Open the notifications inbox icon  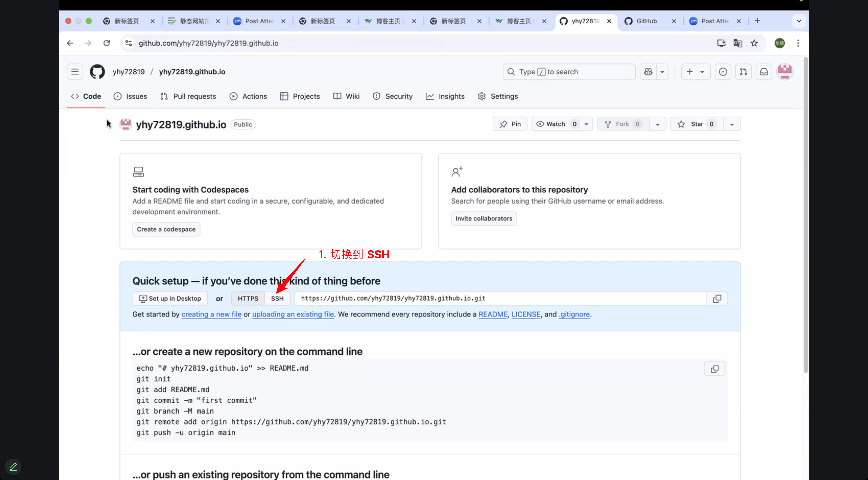[x=764, y=72]
